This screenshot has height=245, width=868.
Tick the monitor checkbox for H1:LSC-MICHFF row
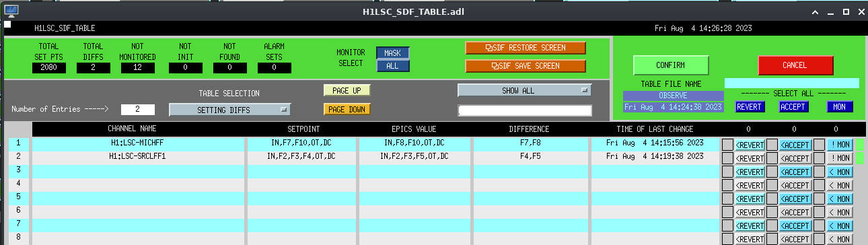tap(819, 144)
